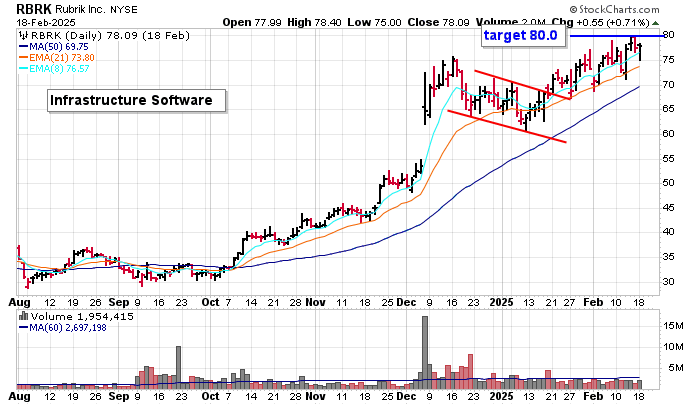Click the 2025 label under the price chart

pos(501,302)
